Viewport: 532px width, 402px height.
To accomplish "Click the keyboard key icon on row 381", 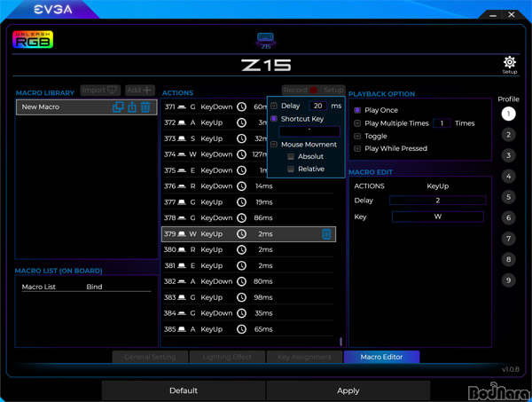I will tap(182, 265).
